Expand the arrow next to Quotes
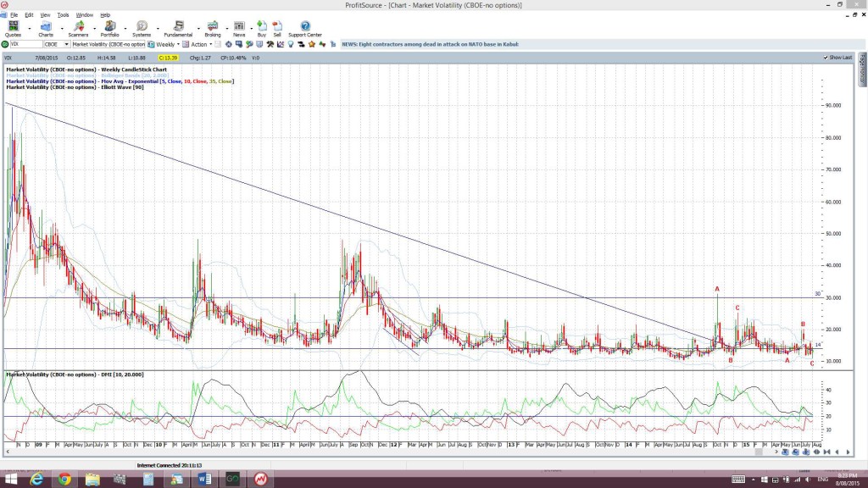This screenshot has width=868, height=488. click(x=29, y=28)
